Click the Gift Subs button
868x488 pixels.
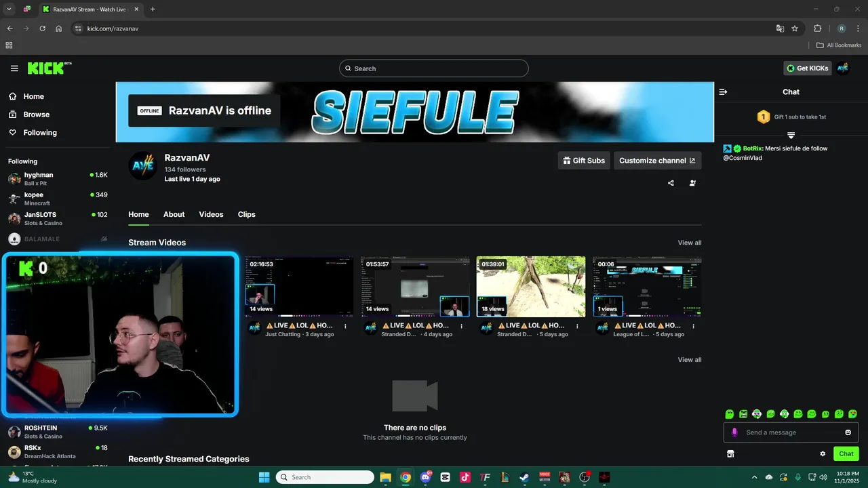(584, 161)
